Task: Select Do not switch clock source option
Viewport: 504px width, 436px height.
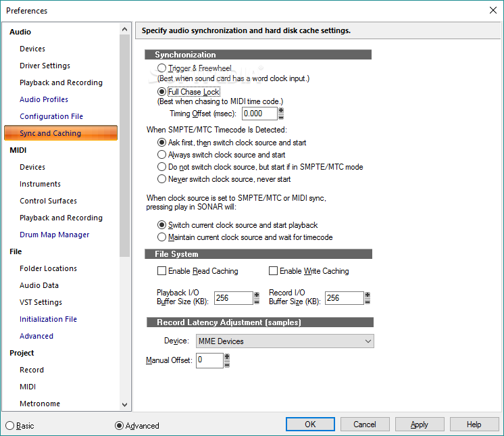Action: coord(161,167)
